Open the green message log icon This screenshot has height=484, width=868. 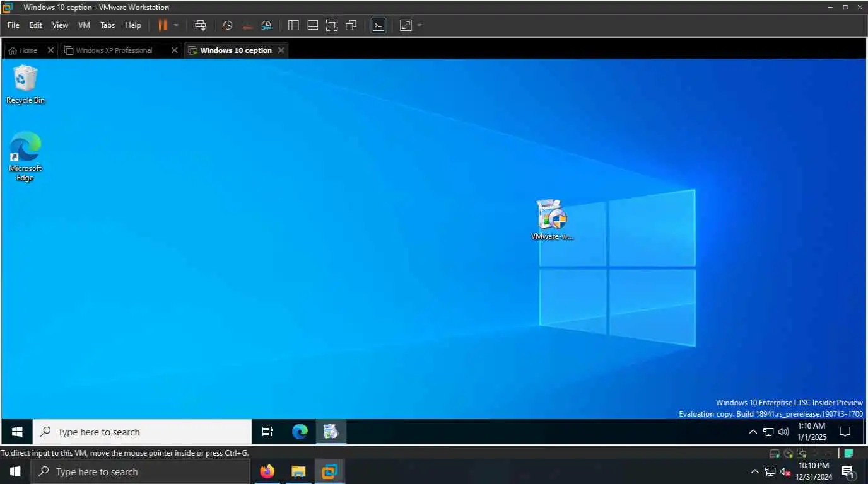[849, 453]
